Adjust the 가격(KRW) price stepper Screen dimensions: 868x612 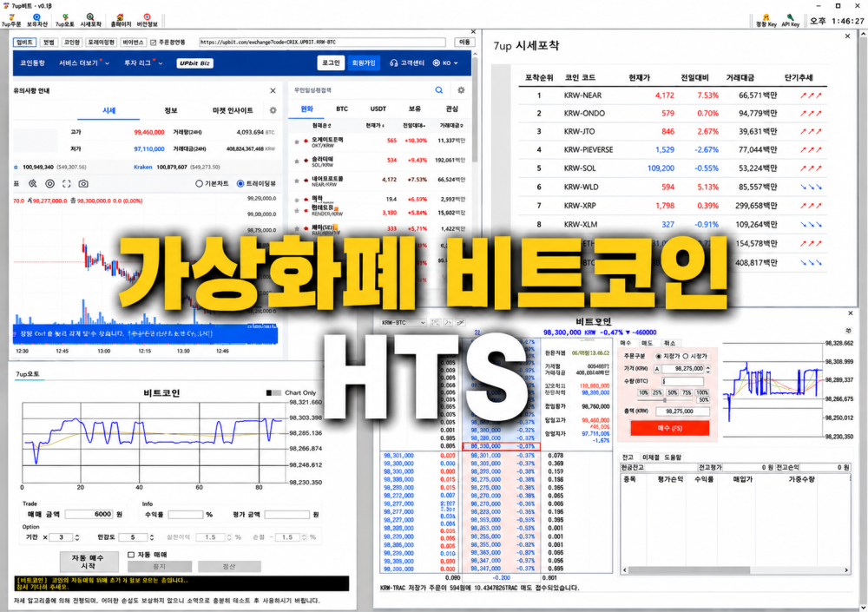[x=707, y=369]
